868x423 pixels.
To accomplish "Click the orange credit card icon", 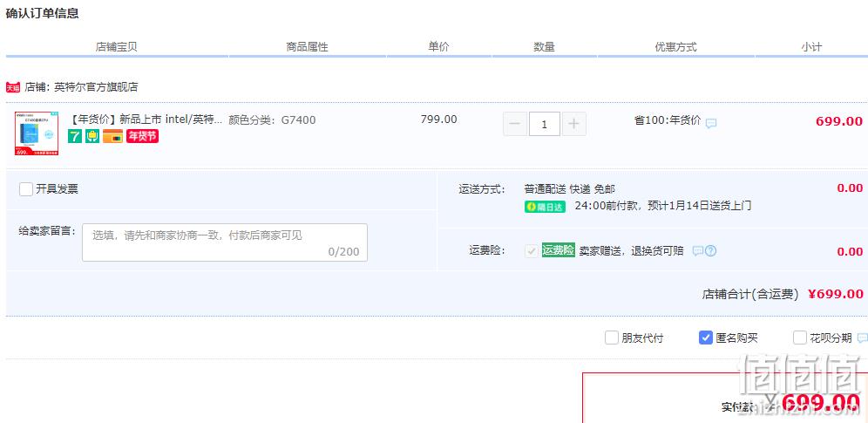I will pos(113,136).
